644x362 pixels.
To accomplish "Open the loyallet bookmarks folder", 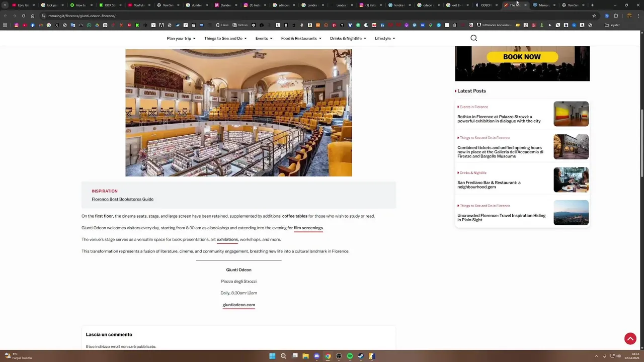I will coord(612,25).
